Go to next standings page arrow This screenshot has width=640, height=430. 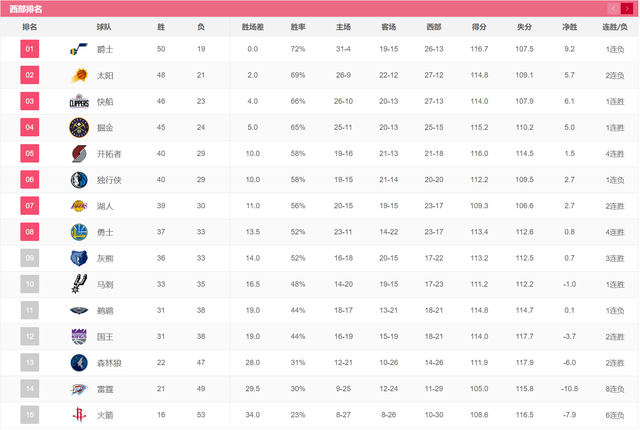pyautogui.click(x=627, y=9)
